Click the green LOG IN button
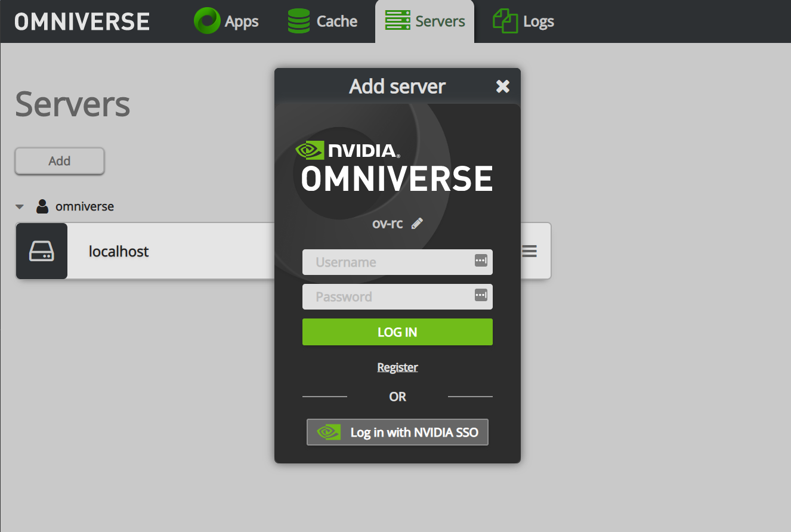 click(397, 332)
